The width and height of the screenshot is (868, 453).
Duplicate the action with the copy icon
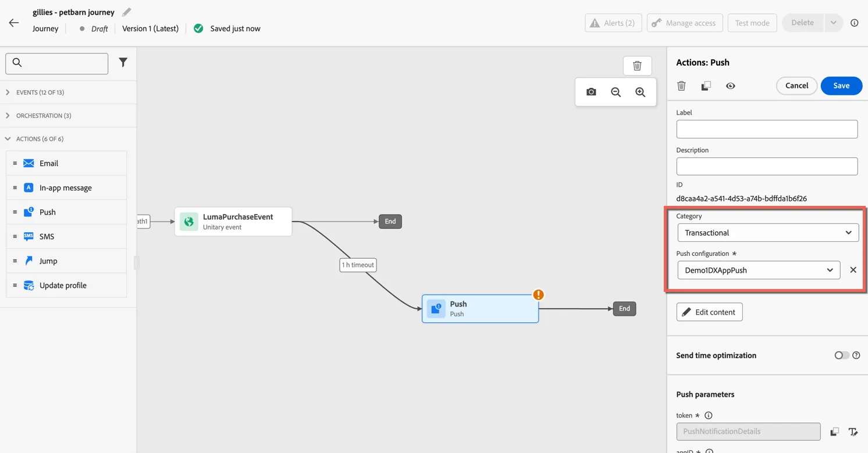(x=706, y=86)
